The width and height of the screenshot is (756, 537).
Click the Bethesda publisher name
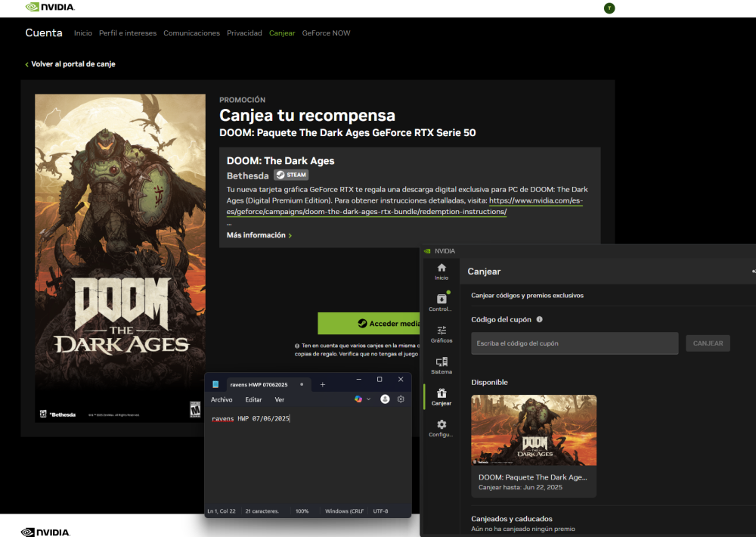pyautogui.click(x=247, y=175)
